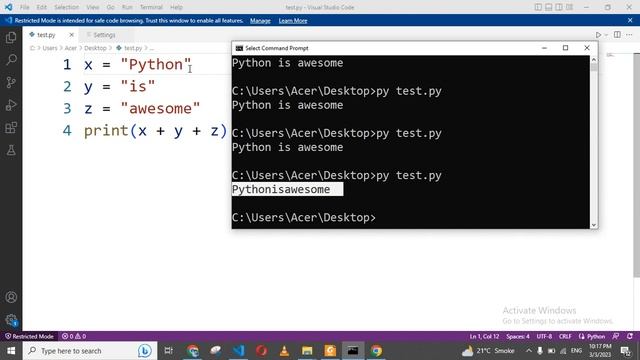640x360 pixels.
Task: Open the Selection menu
Action: click(x=66, y=7)
